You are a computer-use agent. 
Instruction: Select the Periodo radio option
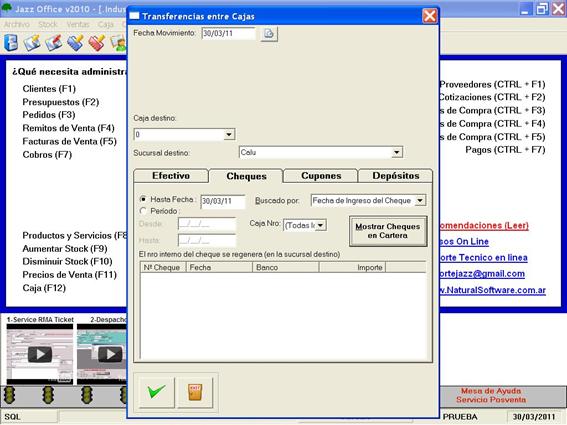click(143, 211)
